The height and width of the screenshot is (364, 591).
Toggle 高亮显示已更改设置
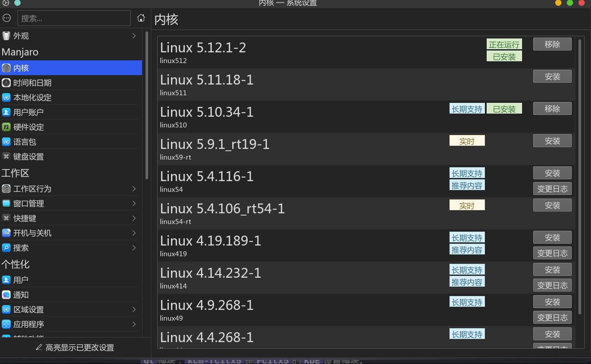tap(75, 347)
